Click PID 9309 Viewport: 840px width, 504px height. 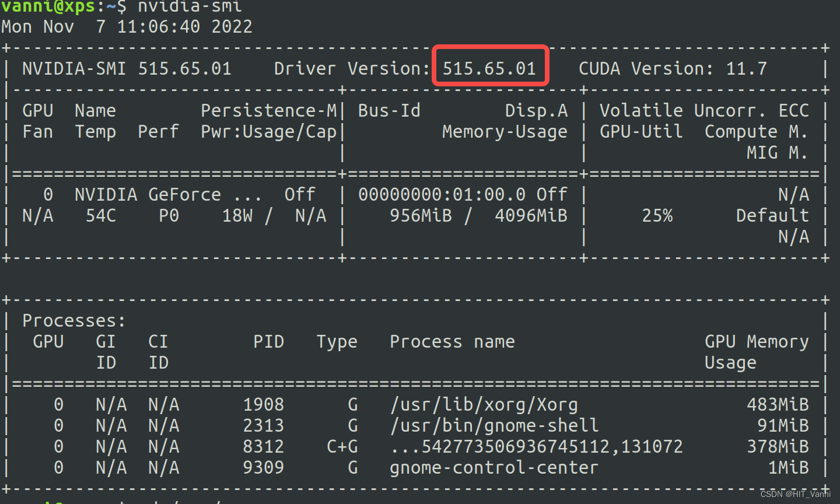coord(263,468)
